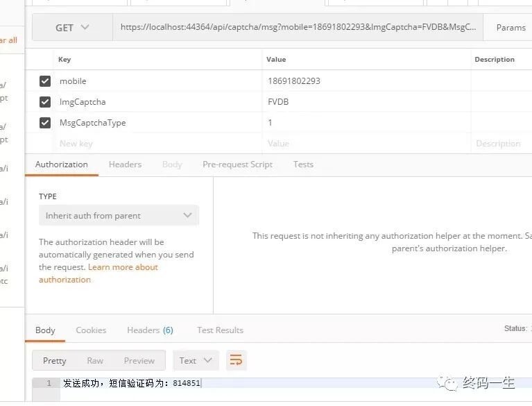Select the response Body tab
The image size is (532, 406).
45,330
